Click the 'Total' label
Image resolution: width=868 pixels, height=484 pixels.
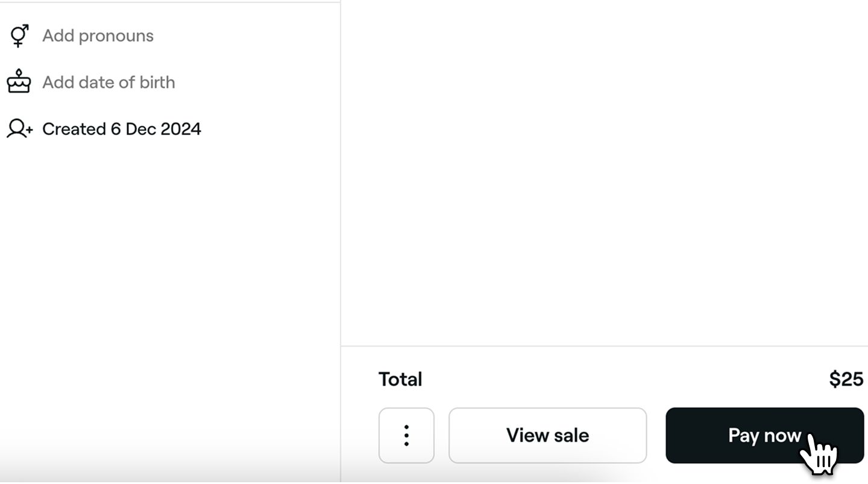pos(400,379)
